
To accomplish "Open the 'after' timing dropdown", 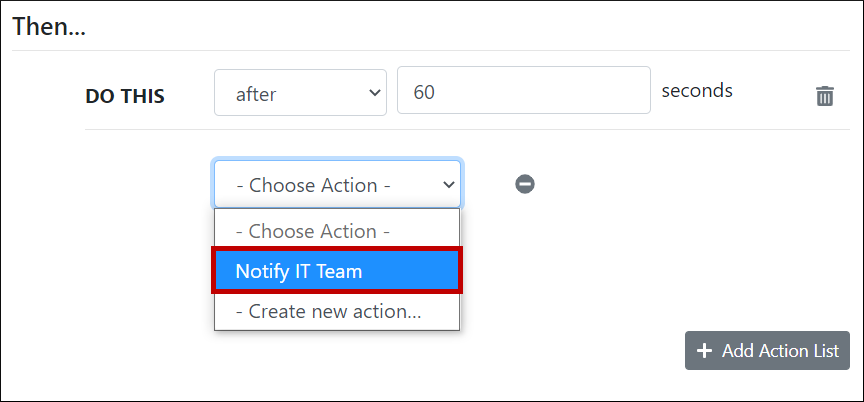I will click(x=300, y=93).
